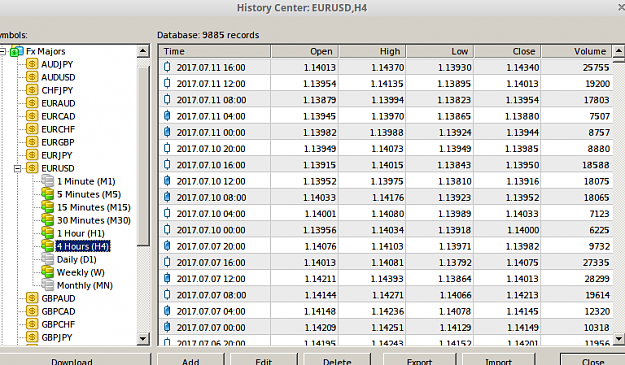Click volume value 28299

pos(597,279)
